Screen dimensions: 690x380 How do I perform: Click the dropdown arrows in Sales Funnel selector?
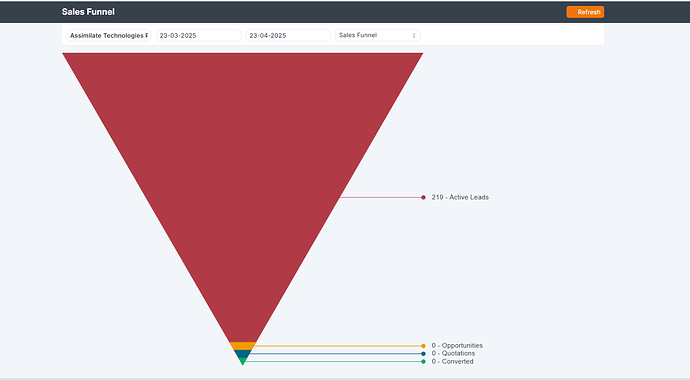(x=414, y=36)
